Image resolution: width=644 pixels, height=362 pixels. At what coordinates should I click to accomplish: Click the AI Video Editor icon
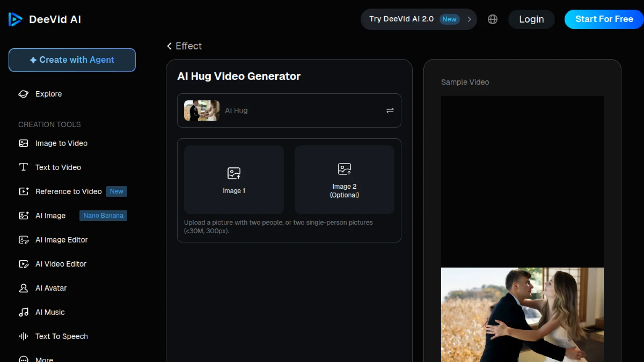24,264
